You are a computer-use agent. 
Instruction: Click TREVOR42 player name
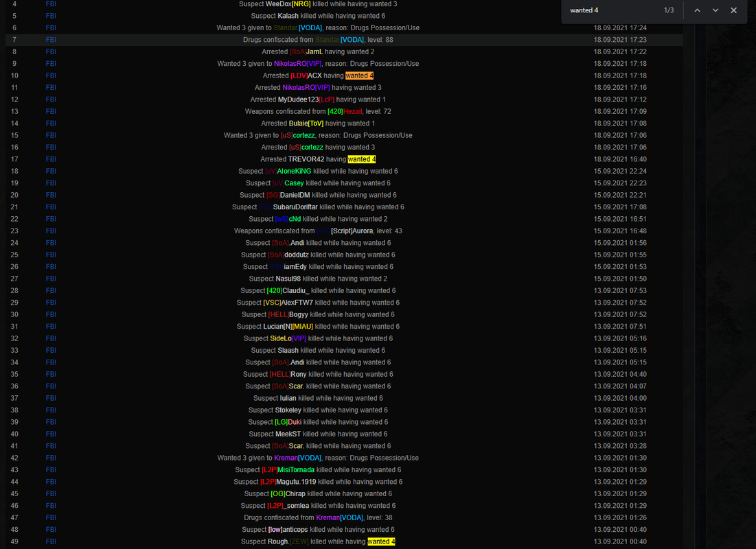tap(306, 159)
